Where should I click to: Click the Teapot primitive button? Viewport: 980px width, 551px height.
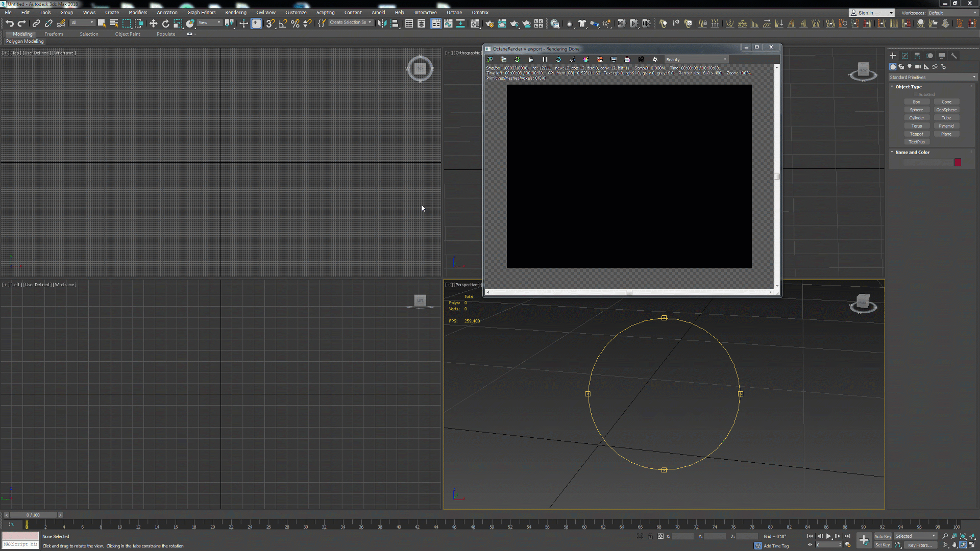tap(916, 134)
